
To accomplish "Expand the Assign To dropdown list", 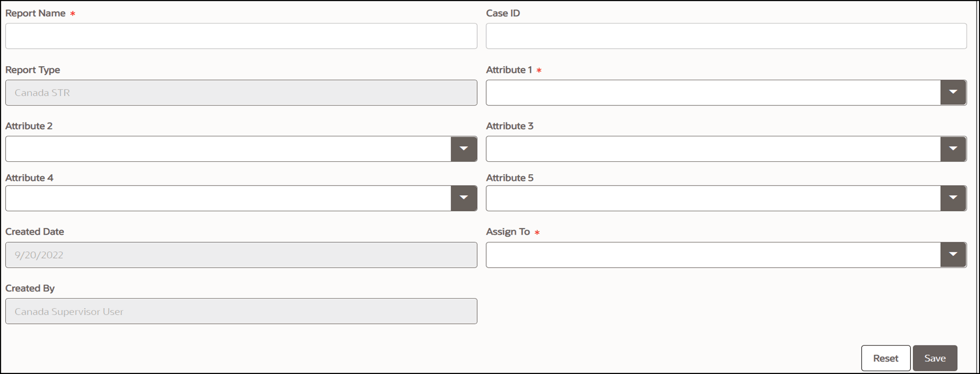I will [x=953, y=254].
